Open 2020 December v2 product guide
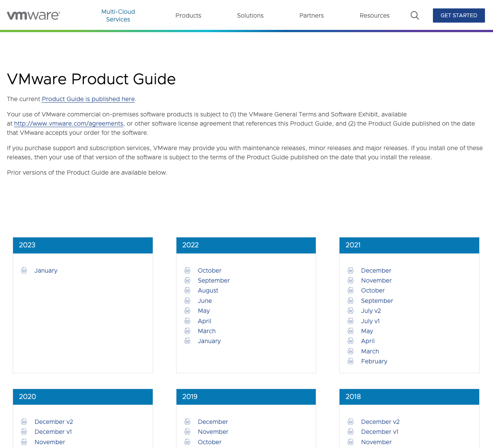The width and height of the screenshot is (493, 448). pyautogui.click(x=54, y=422)
